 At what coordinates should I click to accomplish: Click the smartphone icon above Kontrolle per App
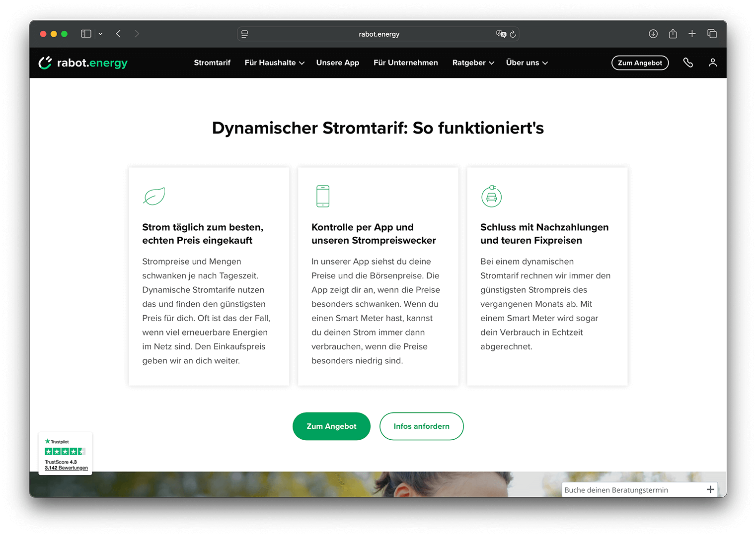click(322, 196)
